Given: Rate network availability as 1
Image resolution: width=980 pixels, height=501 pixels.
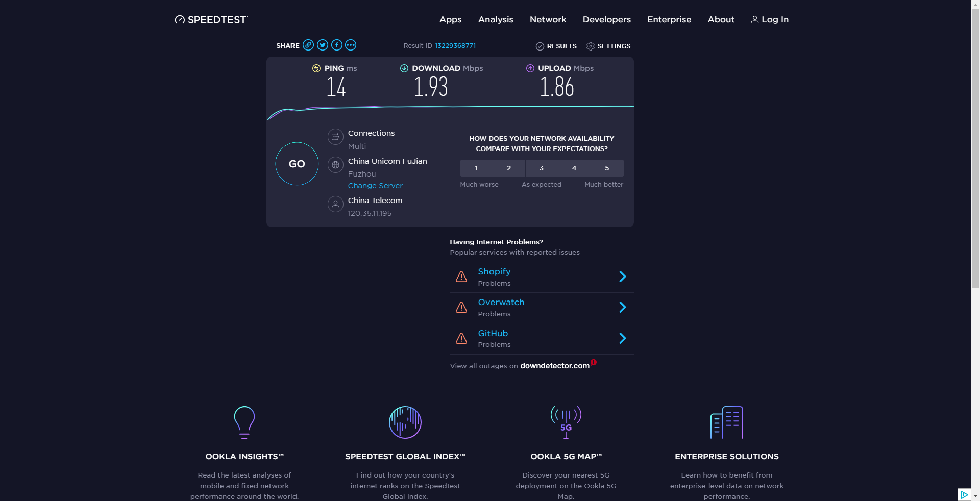Looking at the screenshot, I should click(x=476, y=168).
